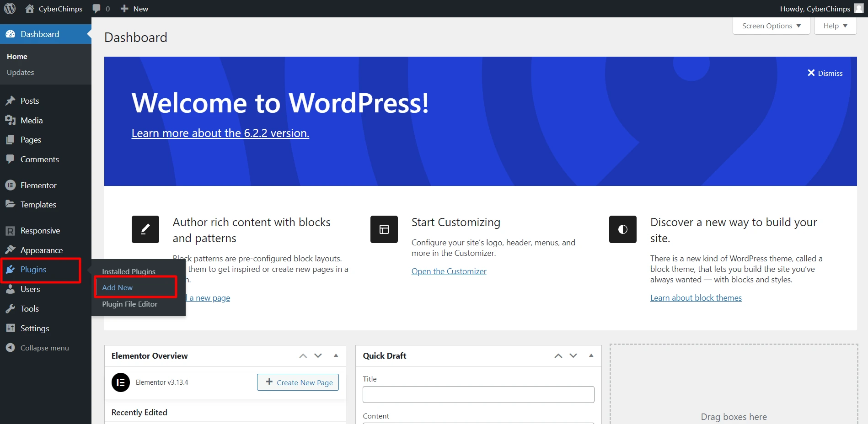
Task: Collapse the Elementor Overview widget panel
Action: pyautogui.click(x=336, y=355)
